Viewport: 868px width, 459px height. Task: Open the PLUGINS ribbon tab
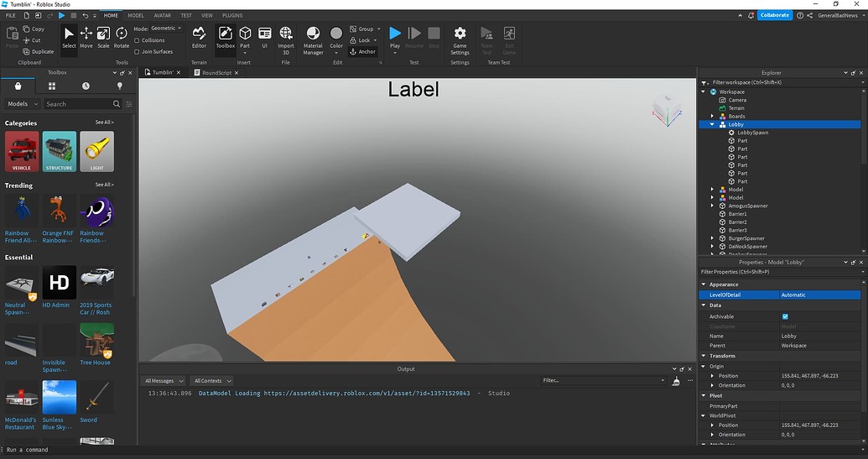click(232, 15)
